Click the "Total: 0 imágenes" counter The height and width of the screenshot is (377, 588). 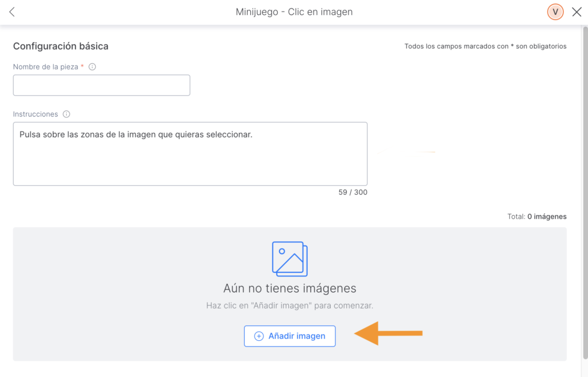pos(537,217)
